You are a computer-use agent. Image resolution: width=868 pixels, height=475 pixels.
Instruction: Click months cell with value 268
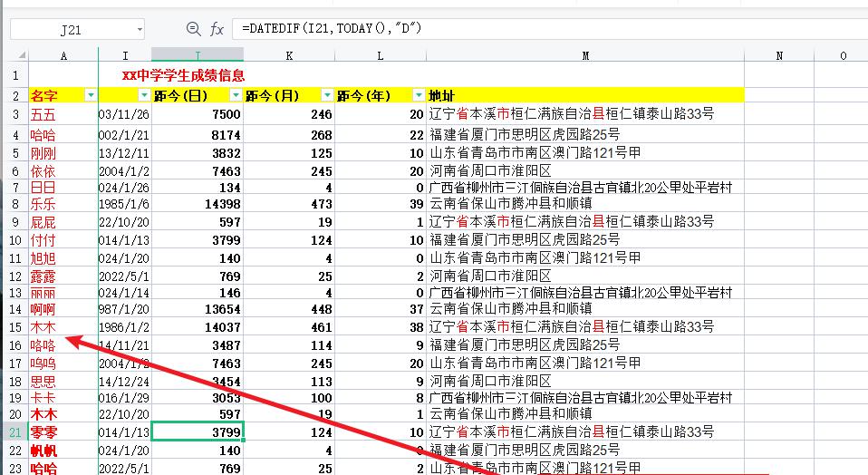coord(289,134)
